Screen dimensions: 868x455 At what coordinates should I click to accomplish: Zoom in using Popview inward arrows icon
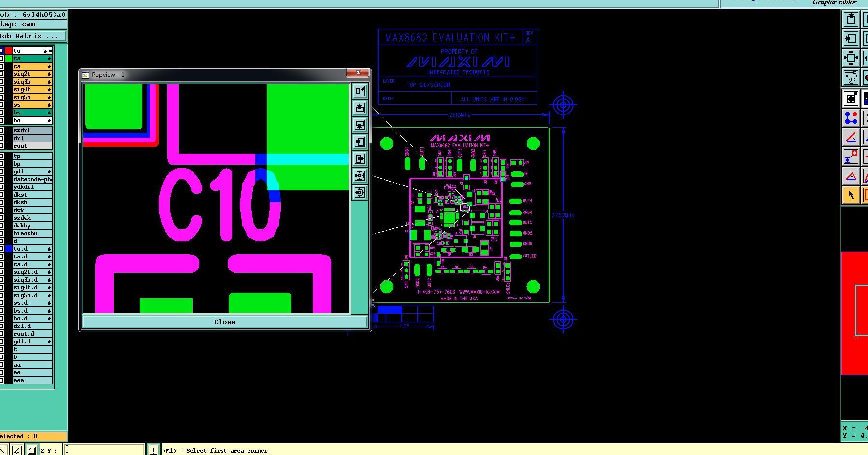[359, 175]
